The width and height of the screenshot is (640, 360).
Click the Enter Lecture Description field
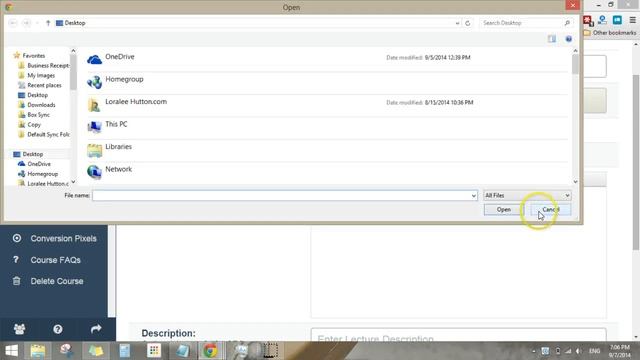[x=458, y=336]
